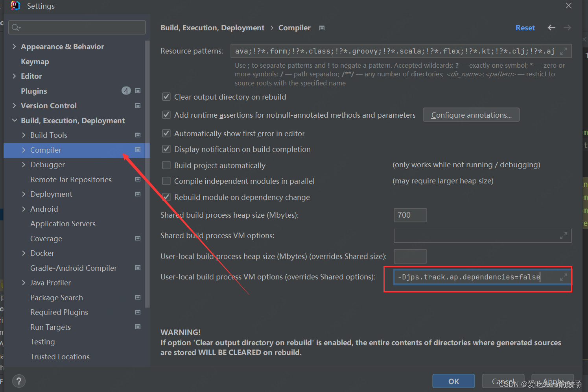Click the magnifier icon in the settings search field
The height and width of the screenshot is (392, 588).
coord(15,27)
